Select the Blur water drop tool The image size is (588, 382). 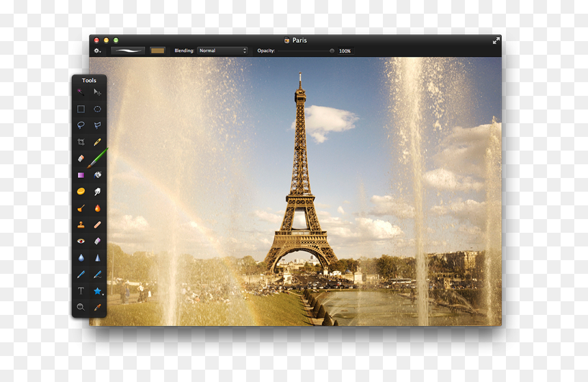pos(81,257)
